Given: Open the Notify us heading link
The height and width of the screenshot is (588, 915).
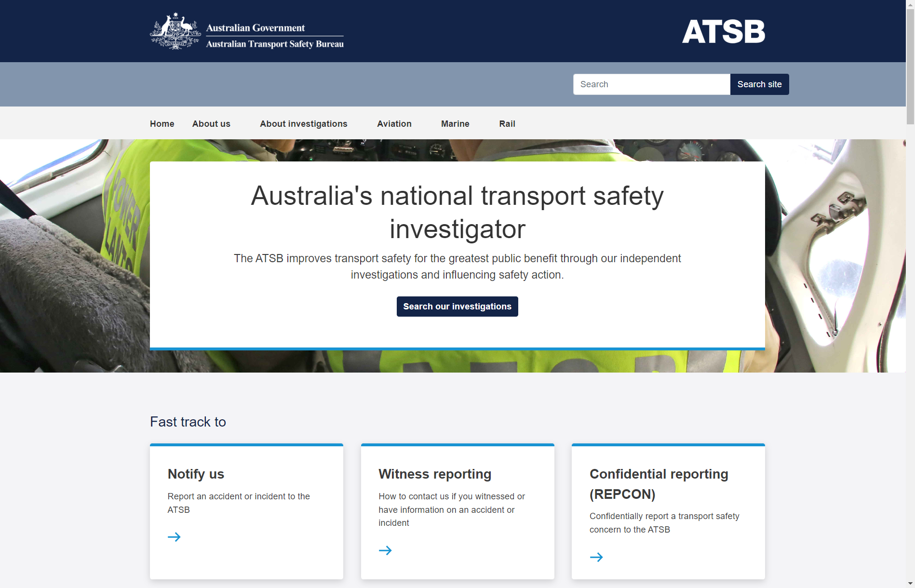Looking at the screenshot, I should tap(196, 474).
